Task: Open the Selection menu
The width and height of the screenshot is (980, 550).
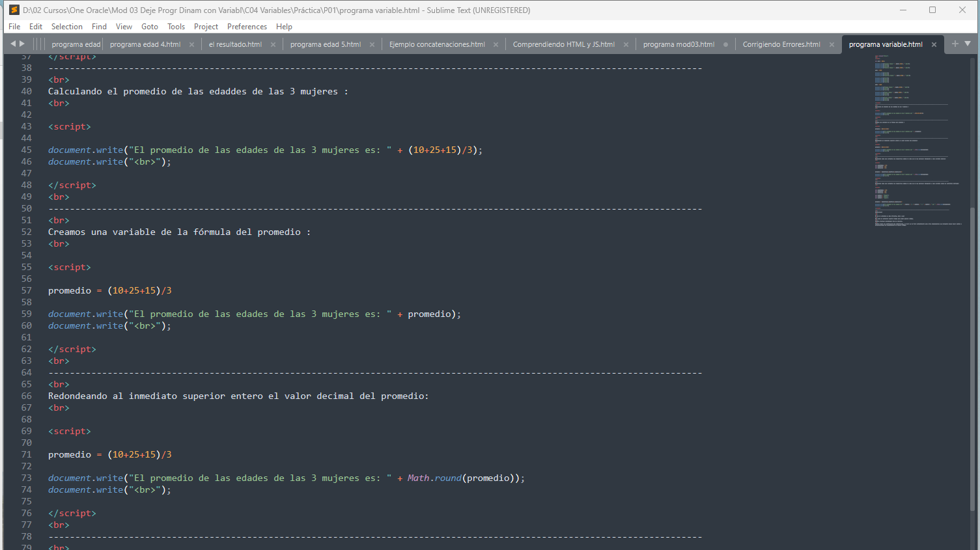Action: click(67, 27)
